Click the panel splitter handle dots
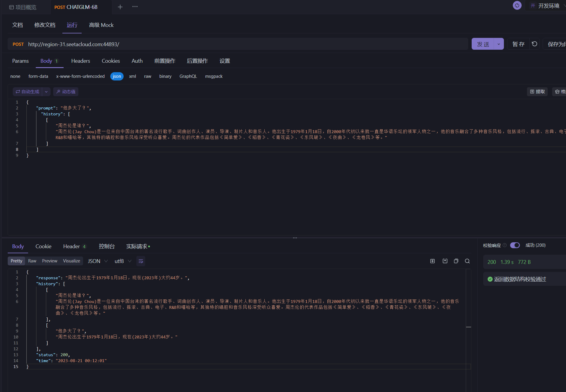 pyautogui.click(x=295, y=238)
